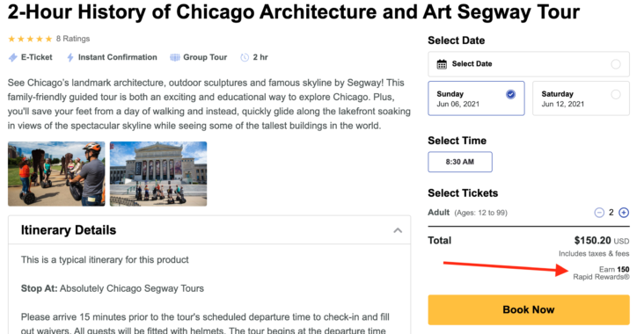Select the Saturday Jun 12, 2021 radio option
644x334 pixels.
616,94
